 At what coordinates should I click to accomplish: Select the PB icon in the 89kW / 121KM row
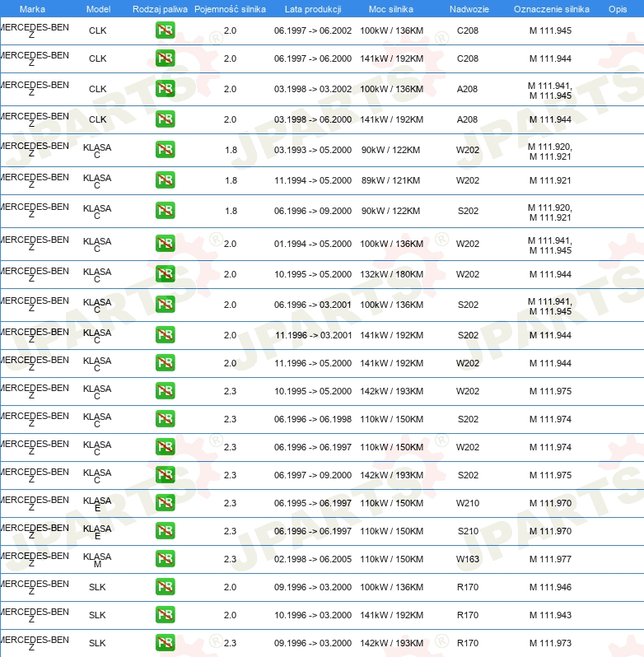coord(165,180)
